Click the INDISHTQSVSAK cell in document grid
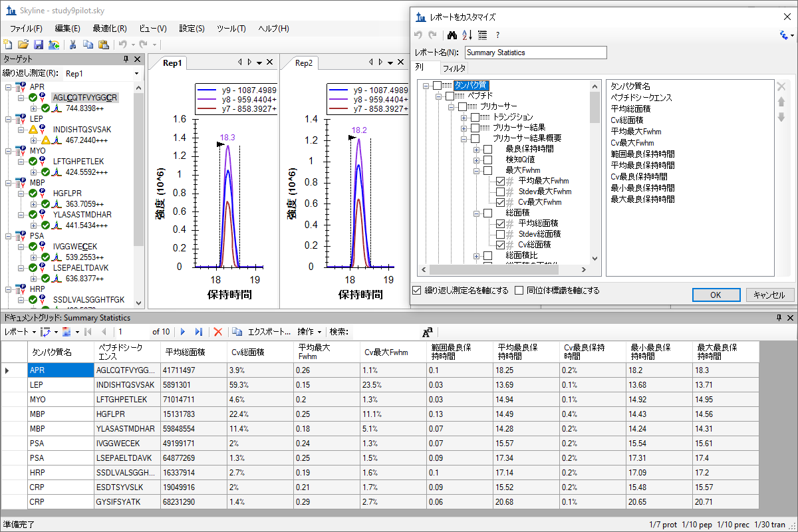Image resolution: width=798 pixels, height=532 pixels. (x=127, y=385)
